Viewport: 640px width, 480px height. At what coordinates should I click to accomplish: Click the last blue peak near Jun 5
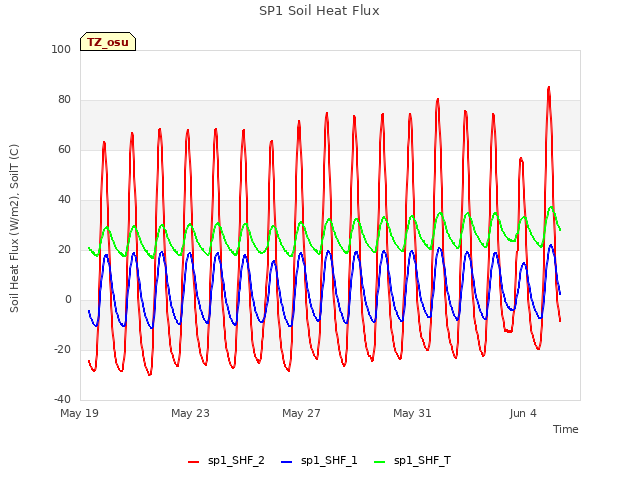(551, 245)
